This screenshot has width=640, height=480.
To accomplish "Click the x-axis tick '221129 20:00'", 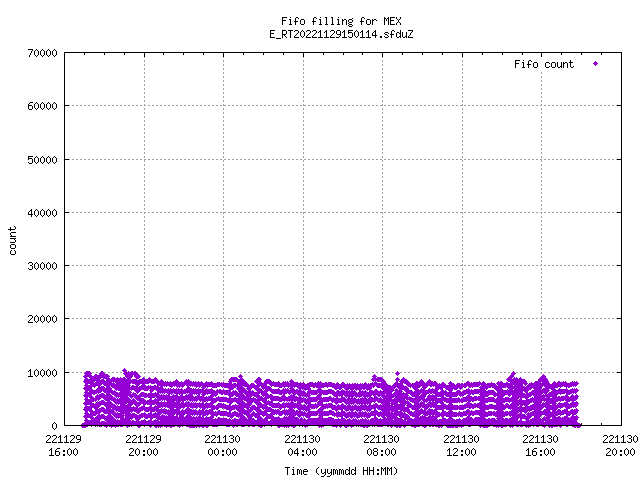I will (143, 446).
